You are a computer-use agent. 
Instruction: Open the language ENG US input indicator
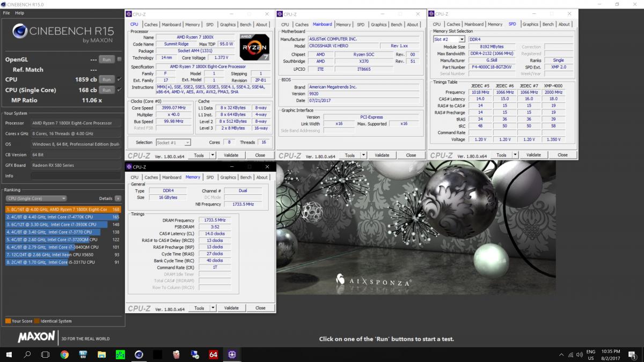coord(590,354)
